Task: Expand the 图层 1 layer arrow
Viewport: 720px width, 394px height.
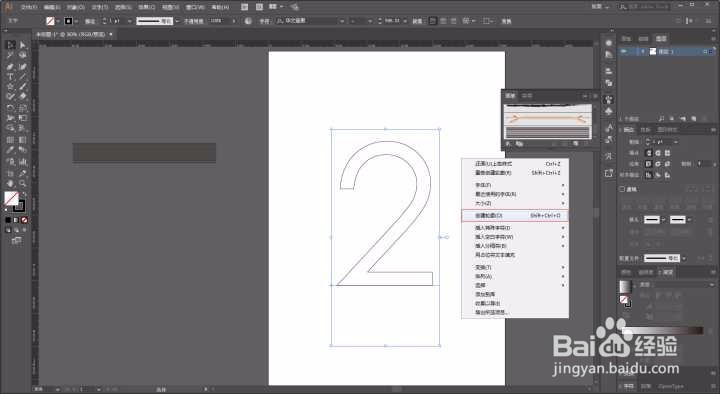Action: 643,51
